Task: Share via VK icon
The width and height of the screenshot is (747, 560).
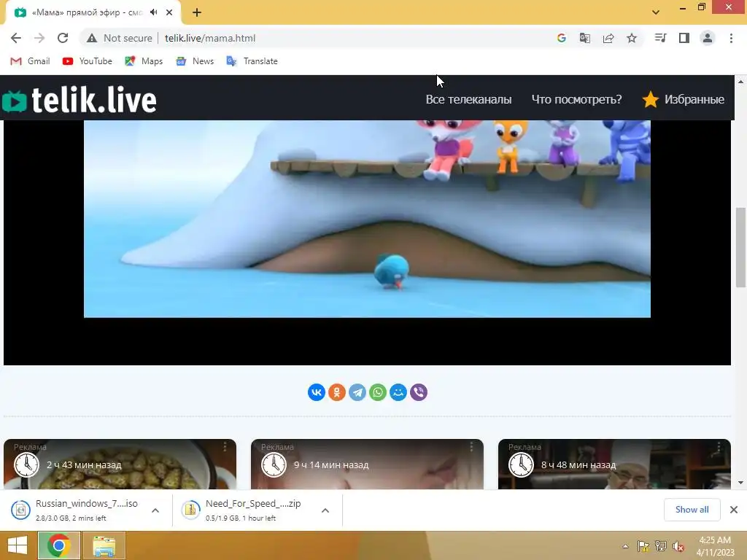Action: (x=317, y=392)
